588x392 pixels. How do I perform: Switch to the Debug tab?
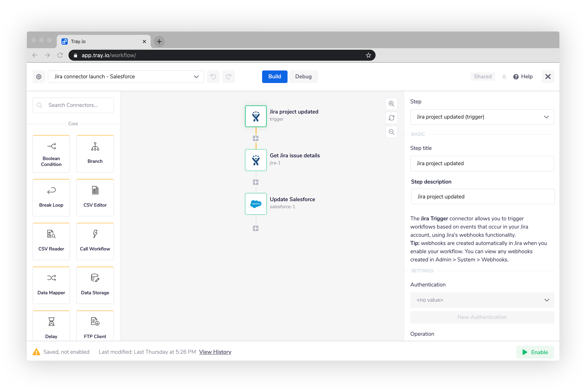303,77
